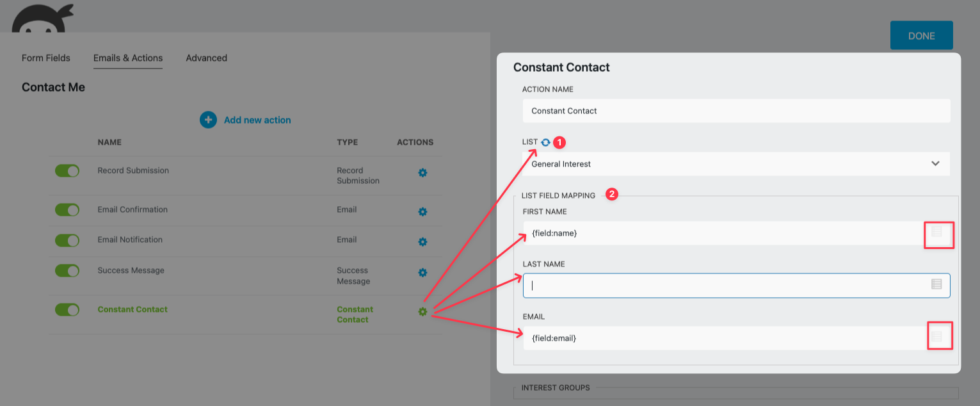Open merge tag picker in First Name field

[936, 232]
